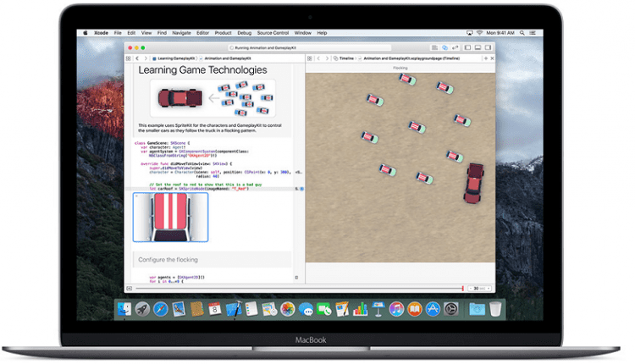Image resolution: width=635 pixels, height=364 pixels.
Task: Adjust the 30 sec duration stepper
Action: pos(479,289)
